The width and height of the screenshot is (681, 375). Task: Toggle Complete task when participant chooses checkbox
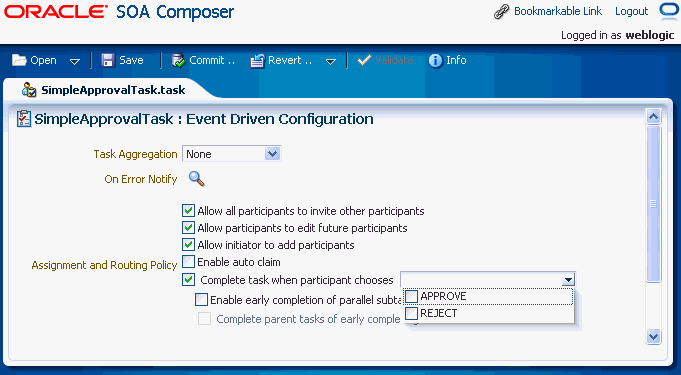click(188, 279)
